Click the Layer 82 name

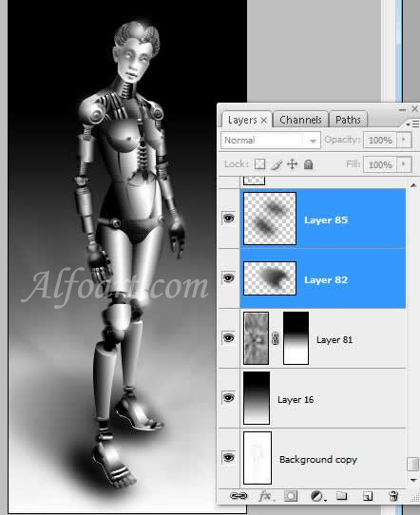coord(326,280)
